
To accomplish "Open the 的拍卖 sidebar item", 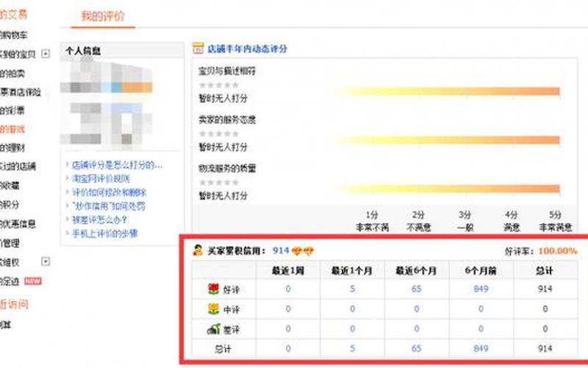I will 12,73.
